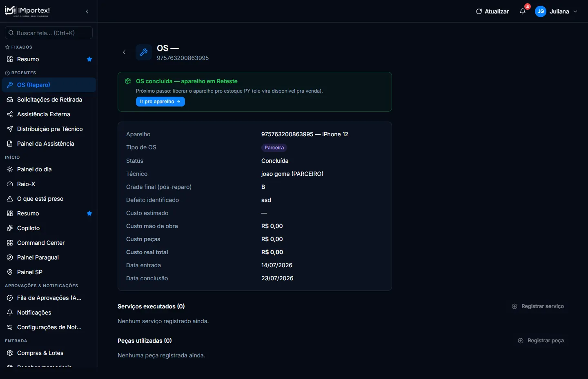Go to Assistência Externa
Screen dimensions: 588x379
click(x=49, y=114)
